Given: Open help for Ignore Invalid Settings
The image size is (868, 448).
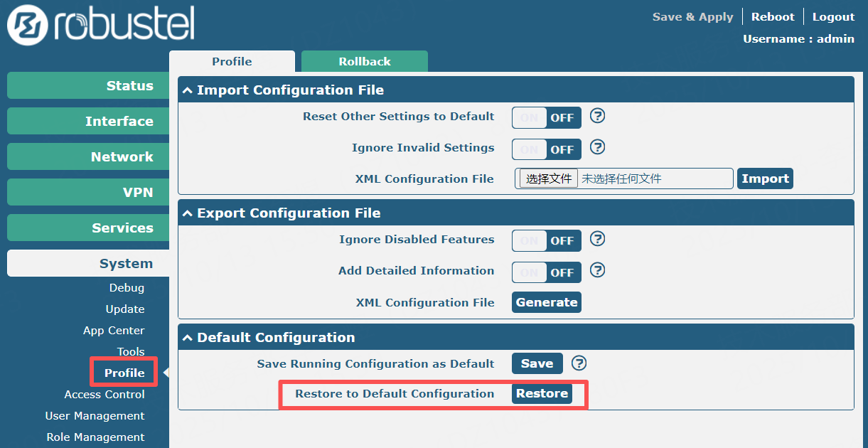Looking at the screenshot, I should pyautogui.click(x=598, y=147).
